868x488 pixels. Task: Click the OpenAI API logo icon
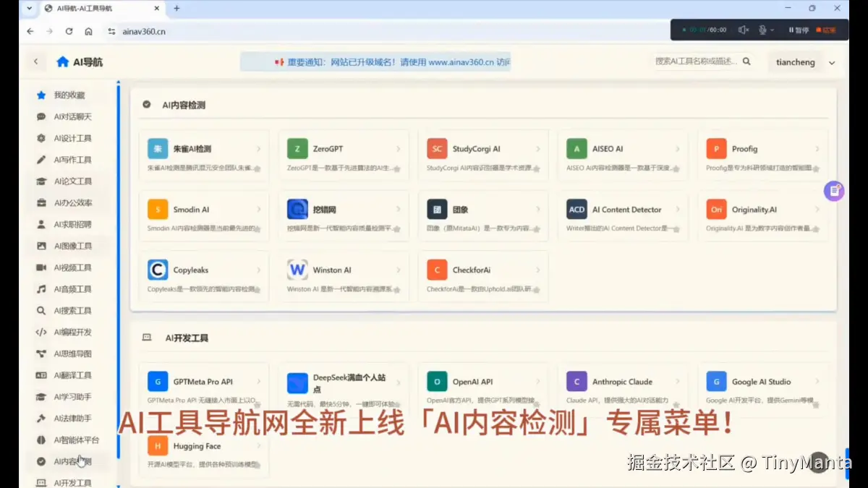click(x=436, y=381)
